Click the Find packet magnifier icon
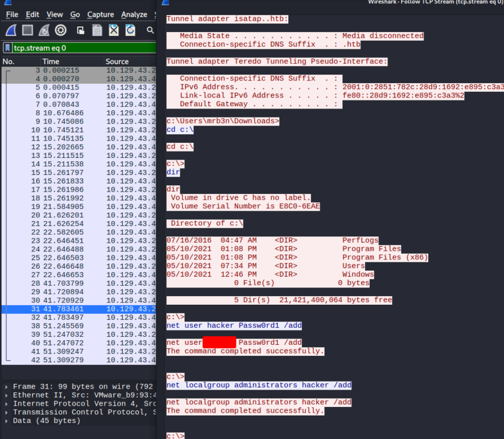Image resolution: width=504 pixels, height=439 pixels. point(150,30)
